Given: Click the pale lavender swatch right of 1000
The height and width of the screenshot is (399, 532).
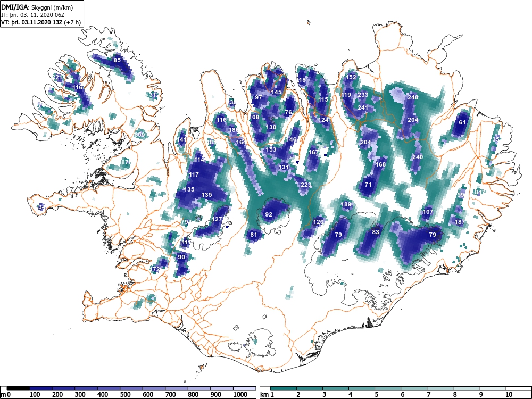Looking at the screenshot, I should pyautogui.click(x=244, y=388).
